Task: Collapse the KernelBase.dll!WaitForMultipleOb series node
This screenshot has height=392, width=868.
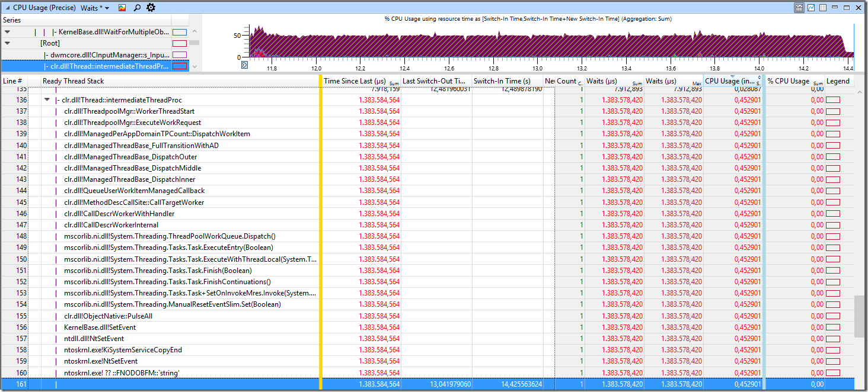Action: tap(7, 32)
